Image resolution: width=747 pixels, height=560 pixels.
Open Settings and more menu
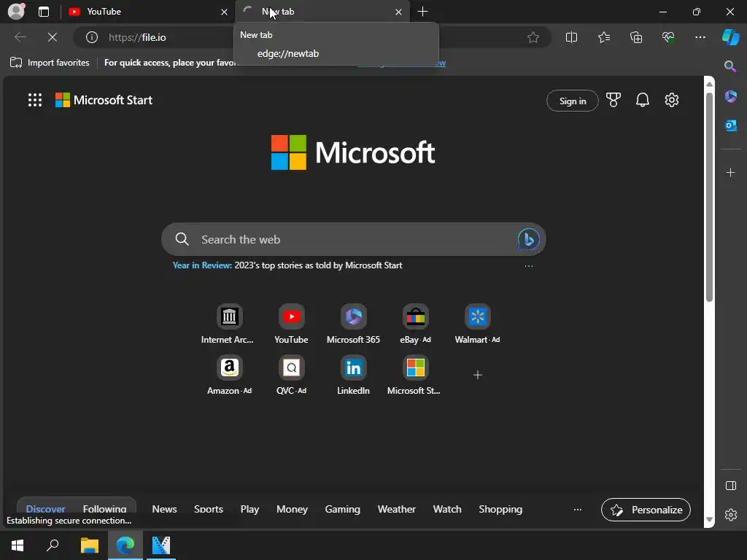coord(700,37)
